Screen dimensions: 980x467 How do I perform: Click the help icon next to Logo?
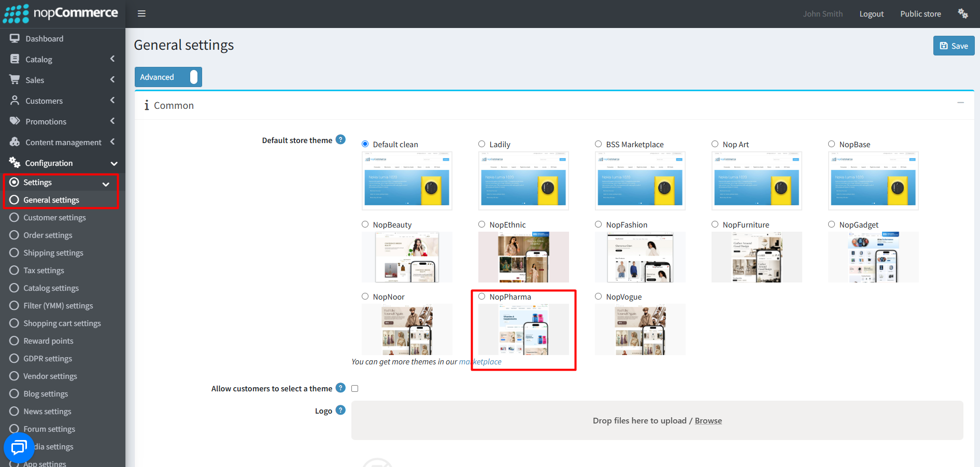[340, 410]
